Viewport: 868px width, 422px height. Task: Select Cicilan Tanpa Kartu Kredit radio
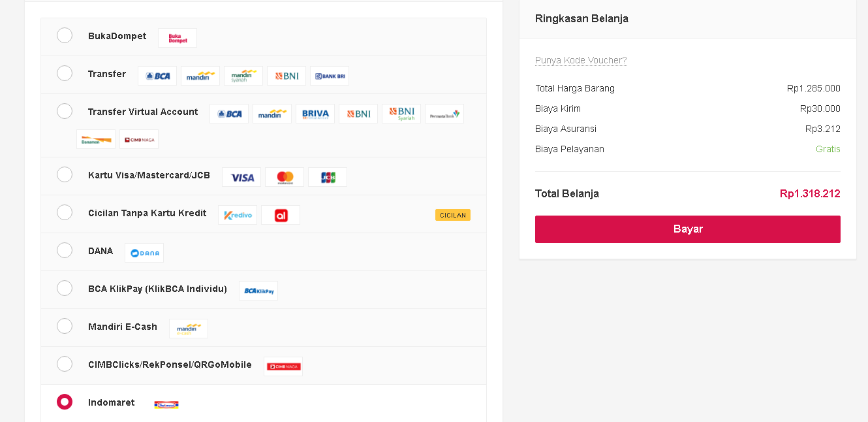click(x=65, y=212)
